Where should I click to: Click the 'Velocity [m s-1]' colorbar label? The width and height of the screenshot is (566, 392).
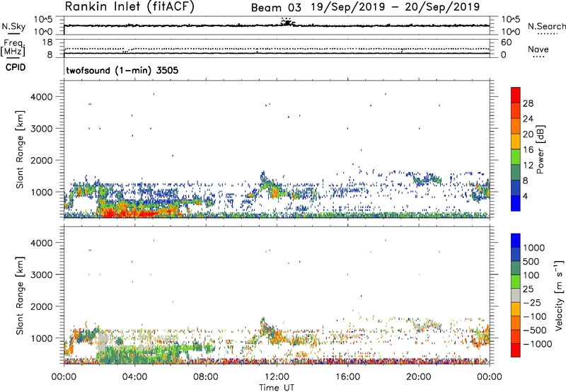pyautogui.click(x=559, y=295)
